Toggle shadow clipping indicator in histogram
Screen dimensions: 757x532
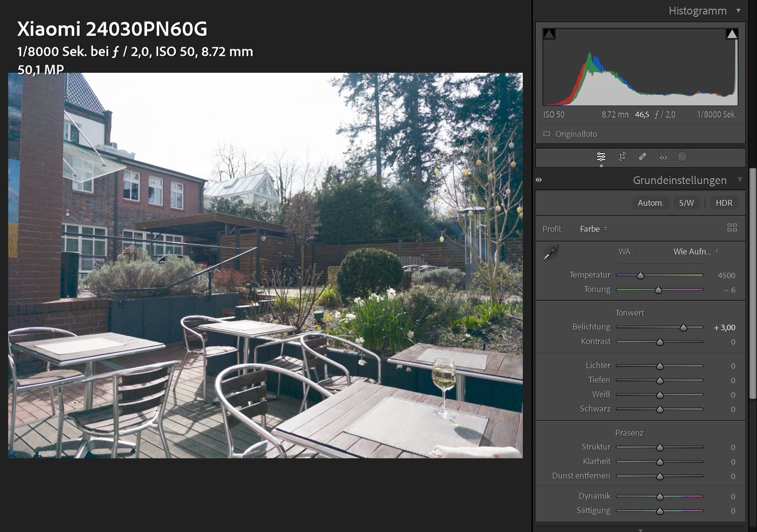pyautogui.click(x=549, y=34)
